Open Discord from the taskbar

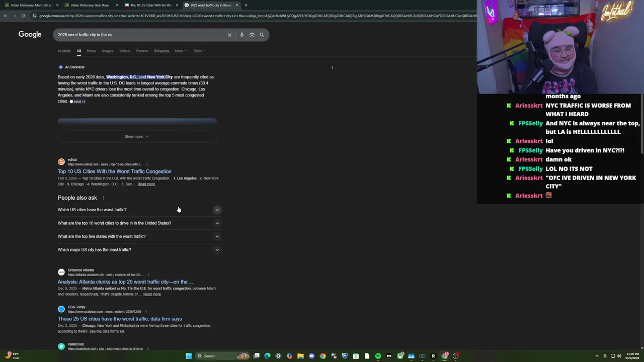311,356
